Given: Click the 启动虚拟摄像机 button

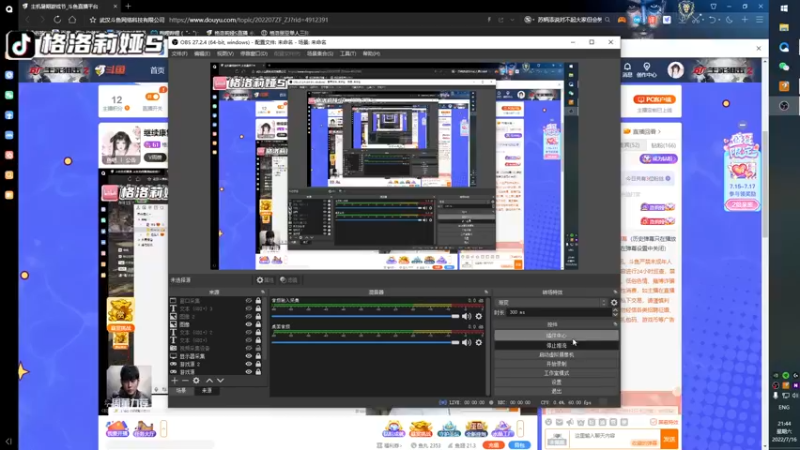Looking at the screenshot, I should 556,355.
